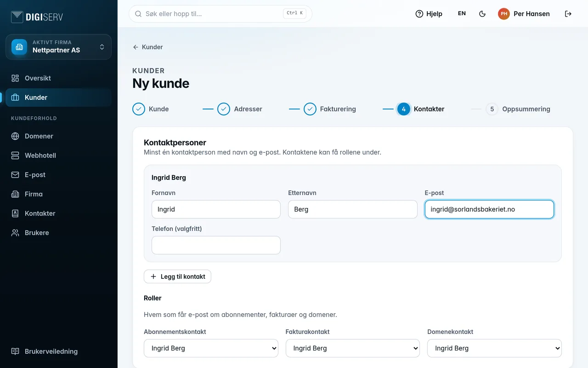Go to the Adresser step
This screenshot has width=588, height=368.
[240, 109]
